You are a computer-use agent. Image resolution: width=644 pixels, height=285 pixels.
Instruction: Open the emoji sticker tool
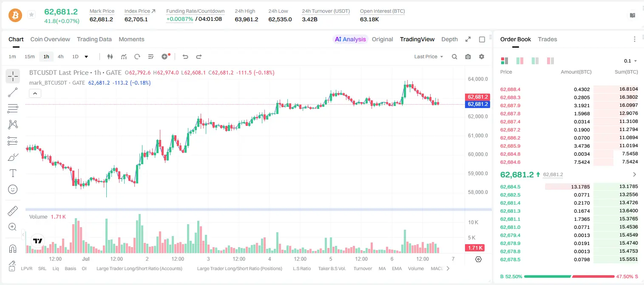(13, 189)
